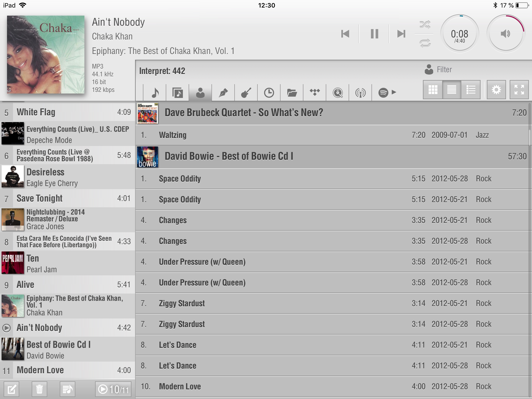
Task: Click the library list scrollbar
Action: click(530, 137)
